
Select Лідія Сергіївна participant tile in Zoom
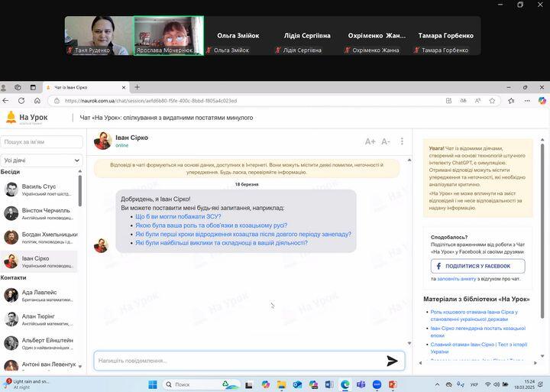point(307,35)
